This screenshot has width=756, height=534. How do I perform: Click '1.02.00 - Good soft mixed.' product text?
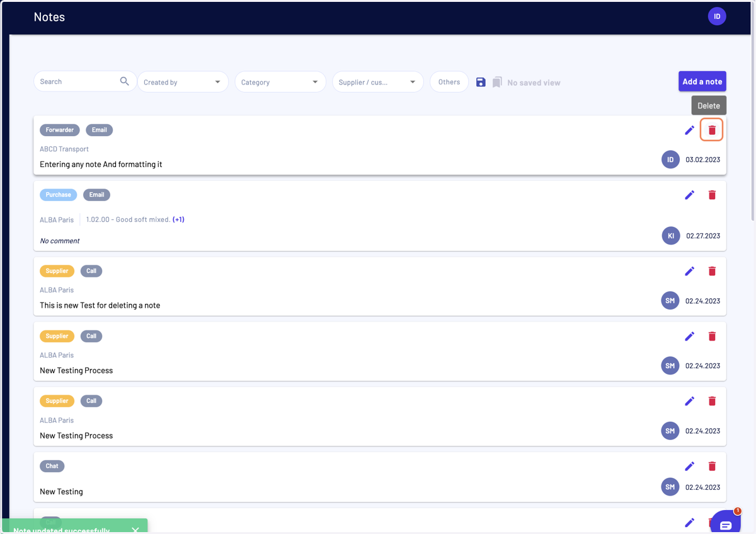point(128,219)
